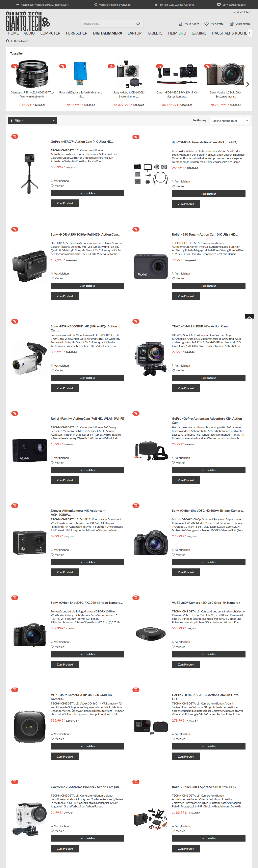This screenshot has width=258, height=868.
Task: Expand the Filtern dropdown
Action: 33,120
